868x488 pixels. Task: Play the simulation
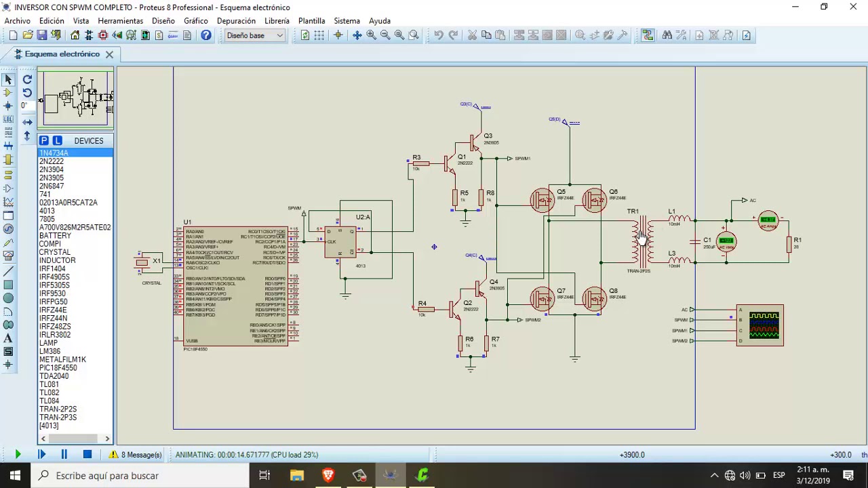[x=18, y=455]
